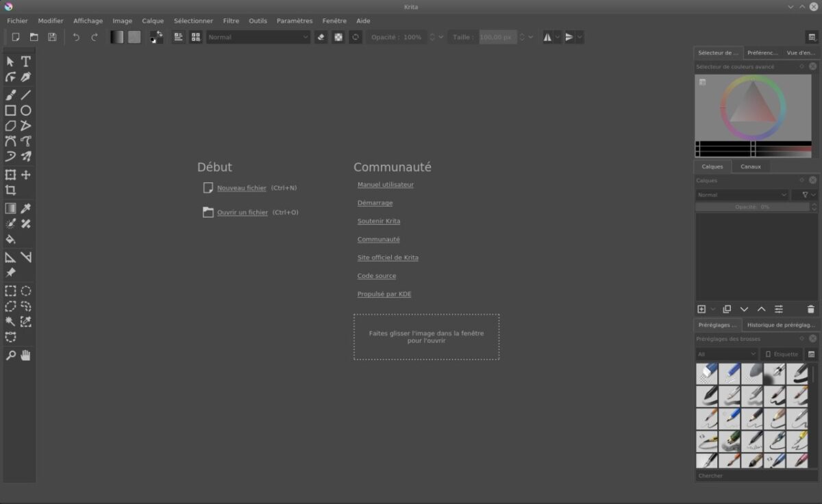Select the dynamic brush tool
This screenshot has width=822, height=504.
pos(10,157)
